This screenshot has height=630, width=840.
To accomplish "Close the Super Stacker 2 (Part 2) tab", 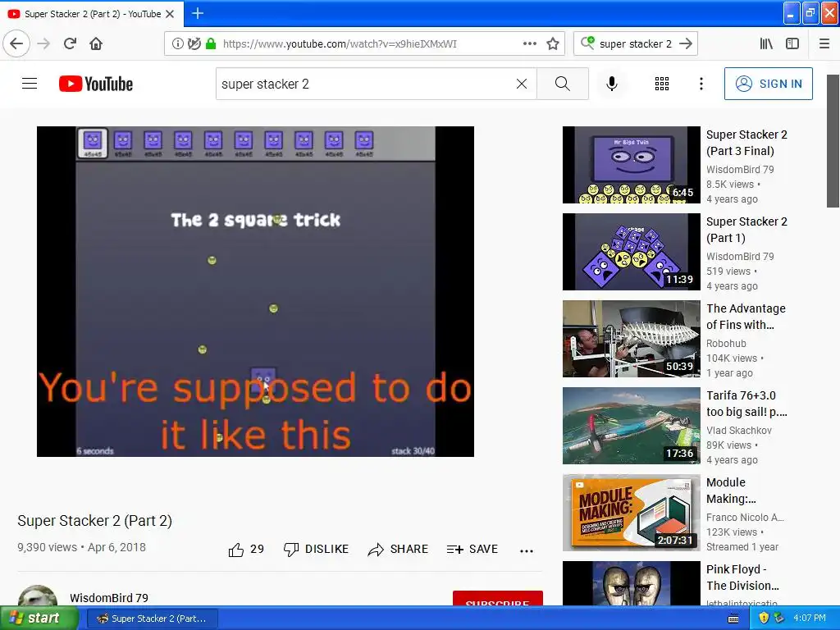I will pos(170,14).
